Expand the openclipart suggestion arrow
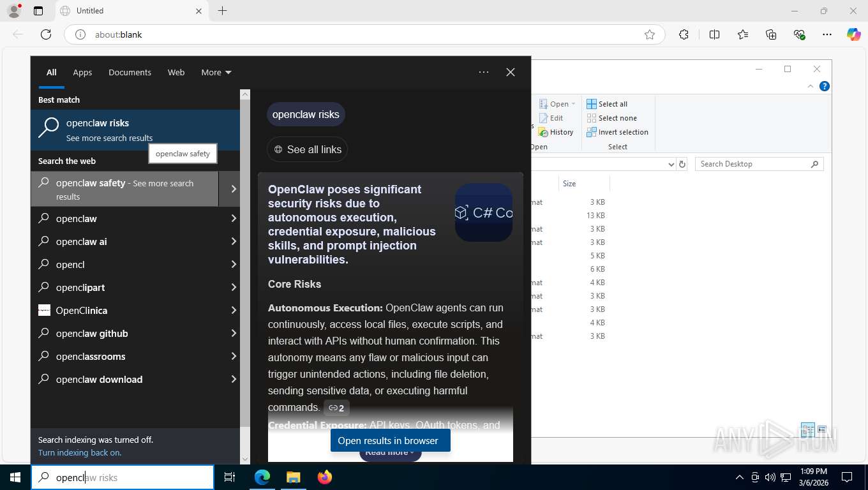 [234, 287]
